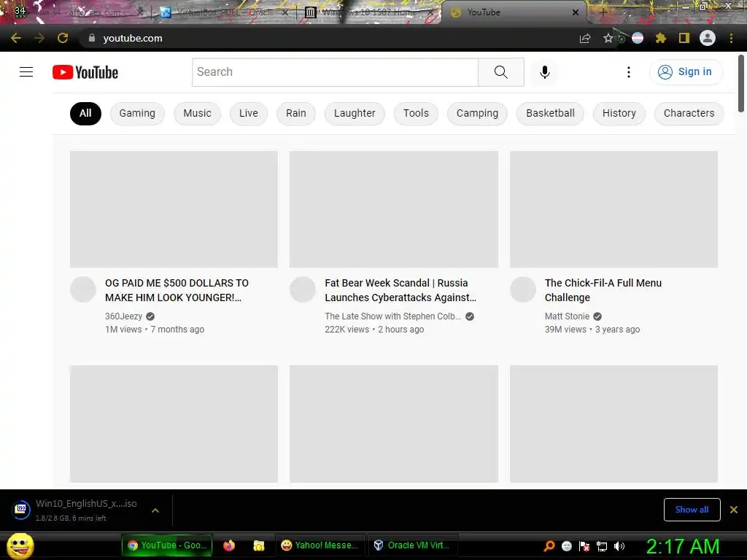Screen dimensions: 747x560
Task: Open the Chrome profile avatar
Action: coord(708,38)
